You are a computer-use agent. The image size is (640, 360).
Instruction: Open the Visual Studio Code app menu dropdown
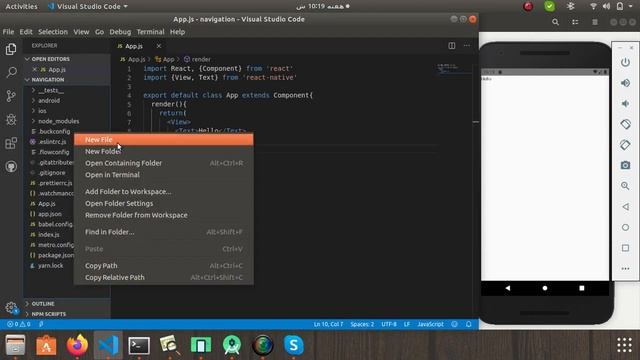pos(88,7)
